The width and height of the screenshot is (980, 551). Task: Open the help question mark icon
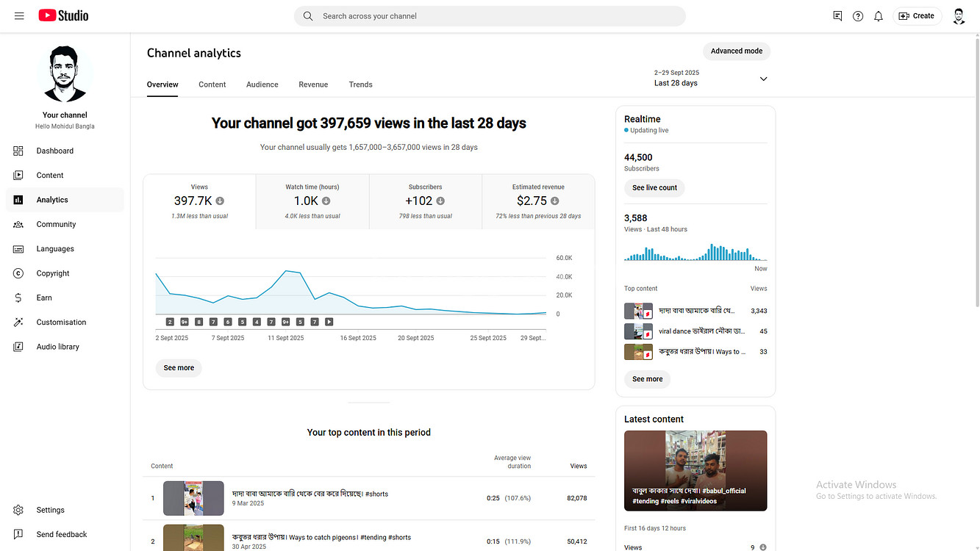click(857, 16)
